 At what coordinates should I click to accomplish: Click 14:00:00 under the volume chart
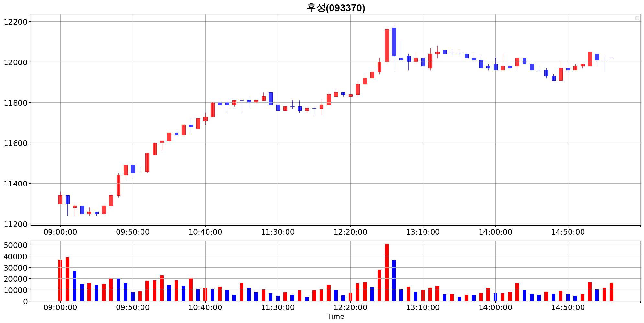495,307
